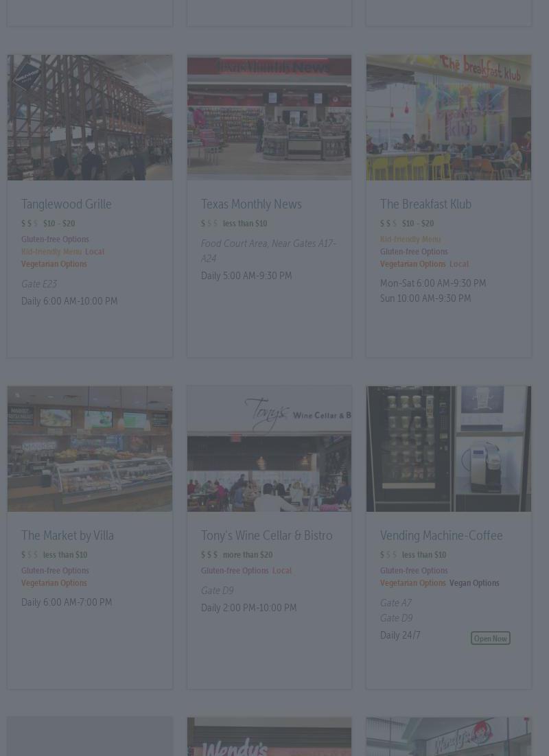Image resolution: width=549 pixels, height=756 pixels.
Task: Click Vegan Options tag on Vending Machine-Coffee
Action: (474, 583)
